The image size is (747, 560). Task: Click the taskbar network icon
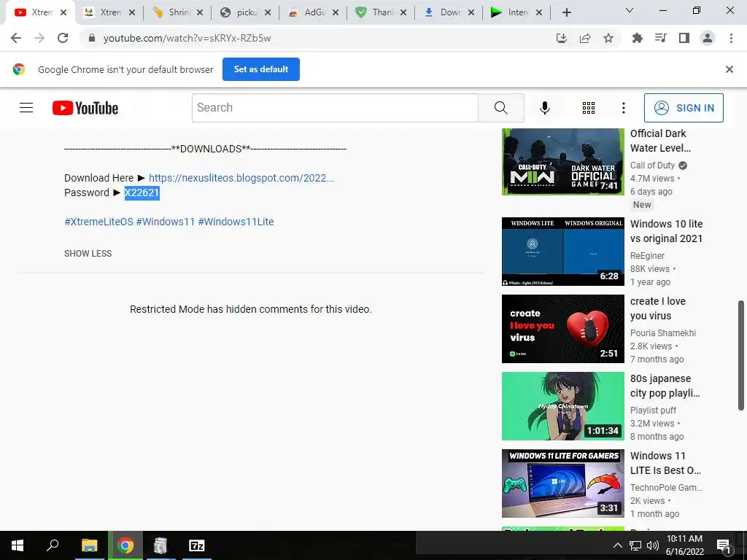(x=635, y=545)
